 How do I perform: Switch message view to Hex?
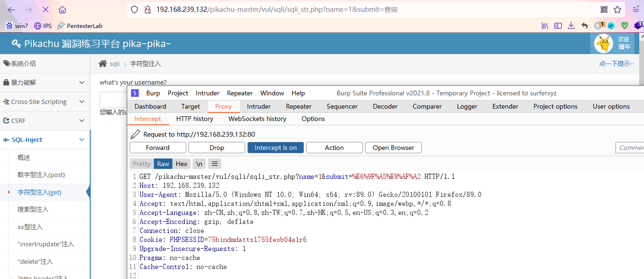[x=181, y=164]
